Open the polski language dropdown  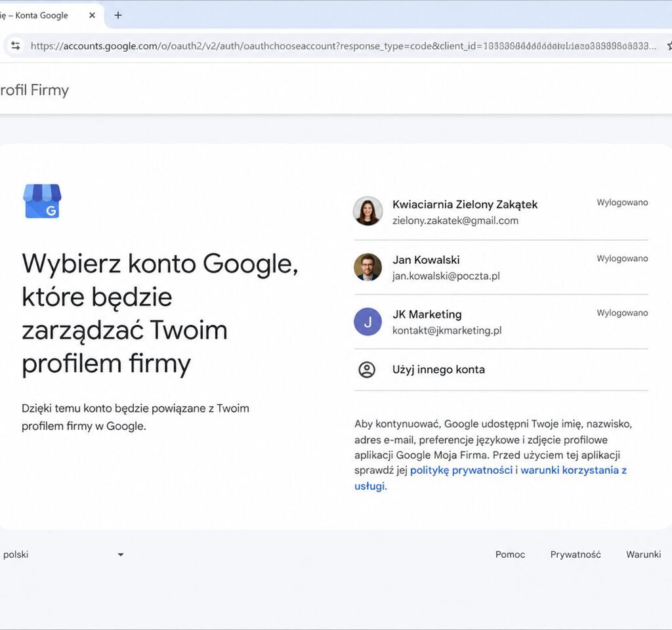pyautogui.click(x=62, y=554)
